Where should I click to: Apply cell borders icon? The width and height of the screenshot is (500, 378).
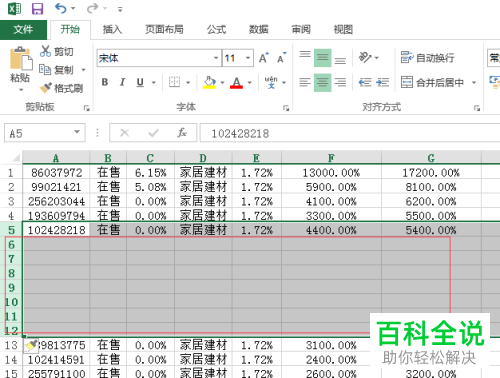tap(174, 82)
